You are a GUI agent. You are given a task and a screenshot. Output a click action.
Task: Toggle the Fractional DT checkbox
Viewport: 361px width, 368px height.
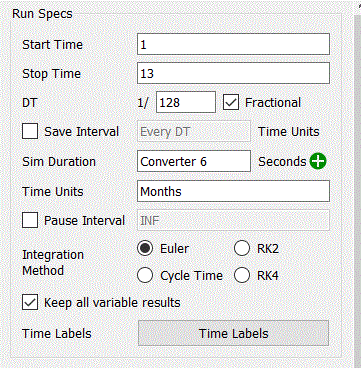click(x=231, y=102)
